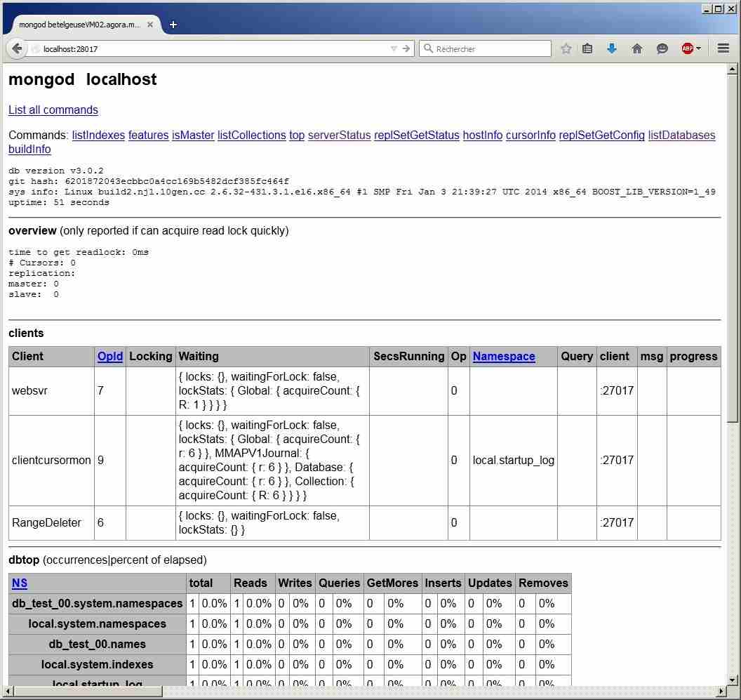
Task: Click the chat smiley icon in toolbar
Action: pyautogui.click(x=662, y=48)
